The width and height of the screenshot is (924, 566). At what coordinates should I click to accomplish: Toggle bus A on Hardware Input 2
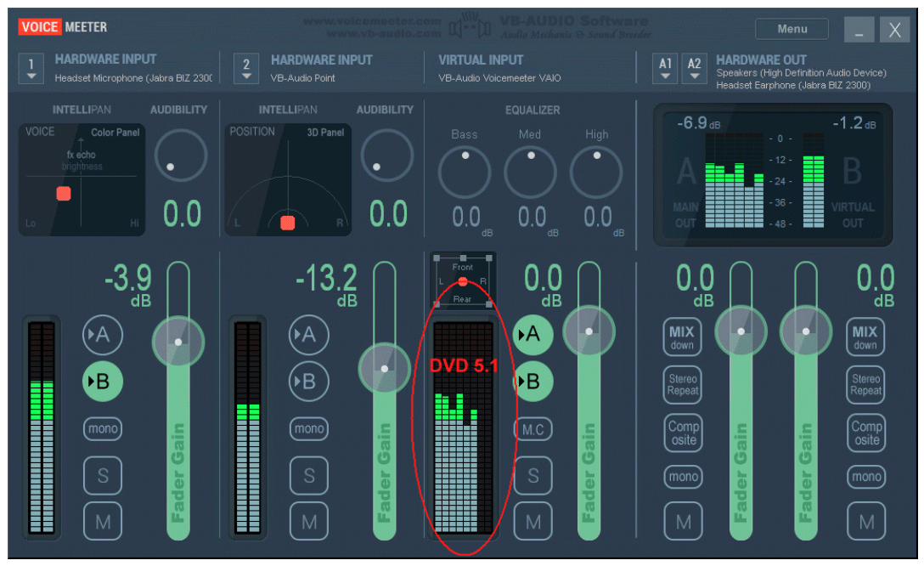click(309, 335)
